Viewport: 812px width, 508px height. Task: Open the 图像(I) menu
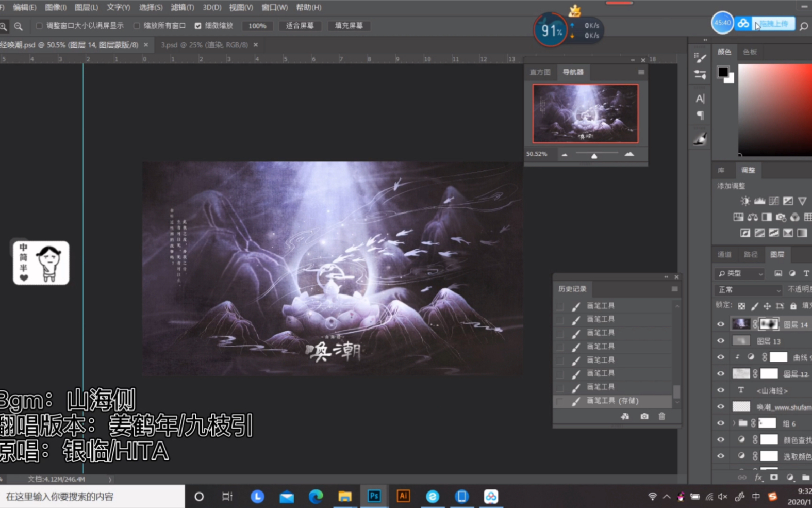(x=56, y=7)
